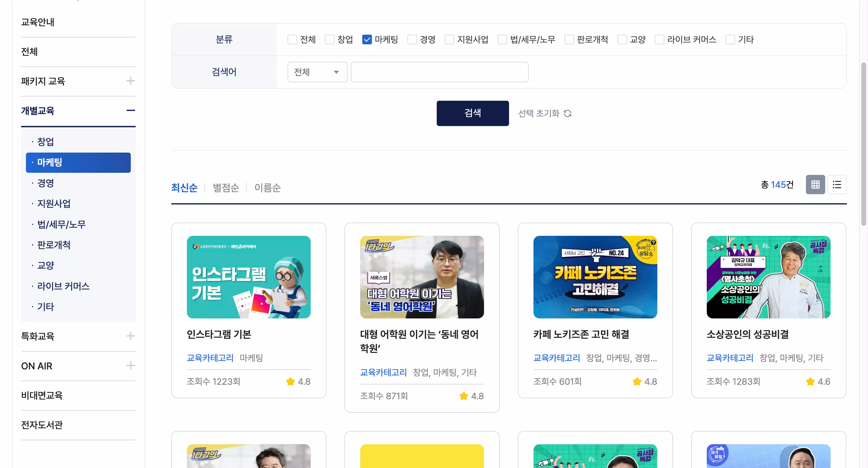The width and height of the screenshot is (868, 468).
Task: Enable the 라이브 커머스 checkbox
Action: [659, 39]
